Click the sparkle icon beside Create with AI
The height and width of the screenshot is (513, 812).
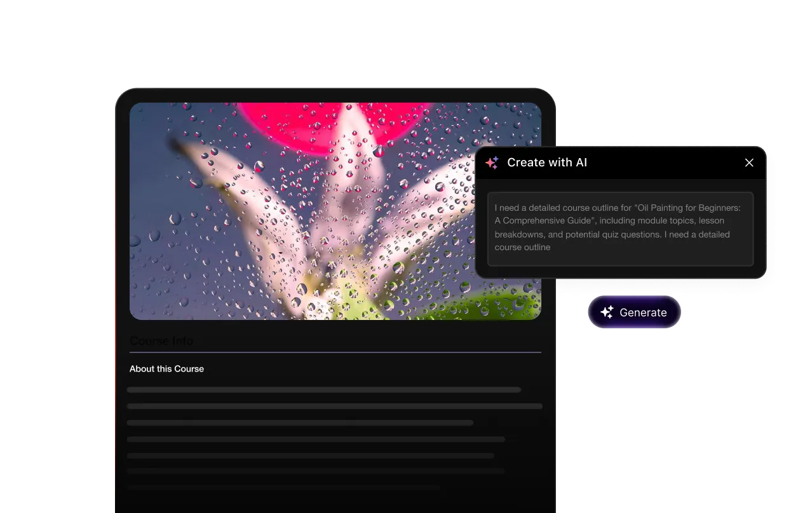pyautogui.click(x=492, y=163)
